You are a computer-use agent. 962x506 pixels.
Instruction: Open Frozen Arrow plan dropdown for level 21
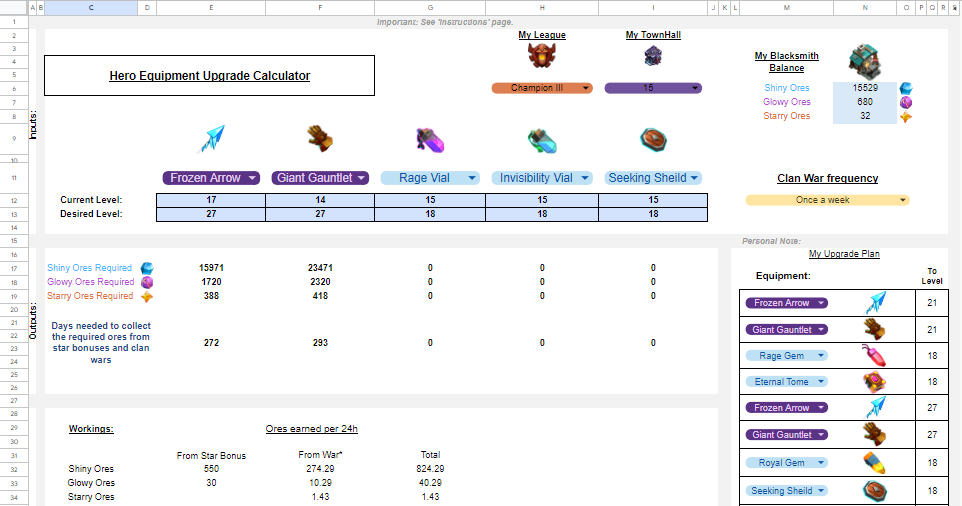coord(786,303)
